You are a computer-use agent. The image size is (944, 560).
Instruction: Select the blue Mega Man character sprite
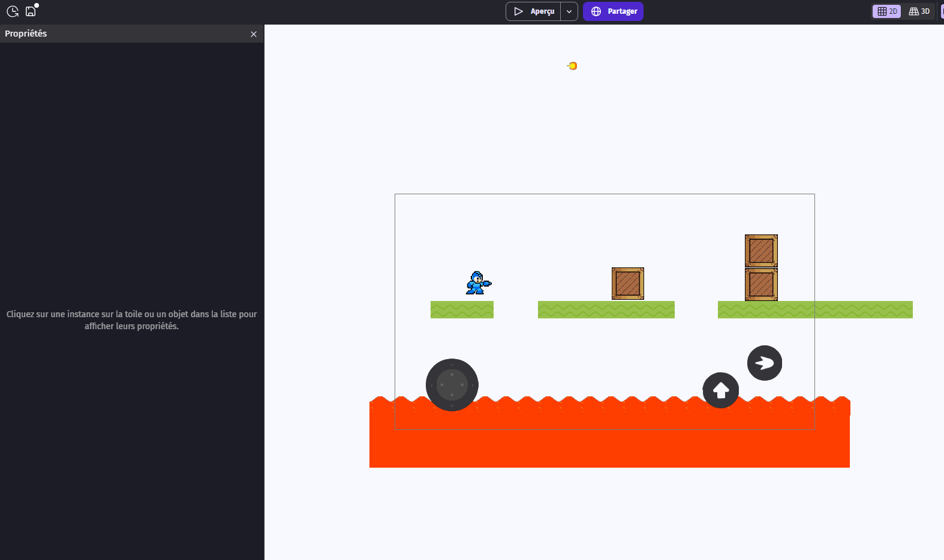coord(477,283)
